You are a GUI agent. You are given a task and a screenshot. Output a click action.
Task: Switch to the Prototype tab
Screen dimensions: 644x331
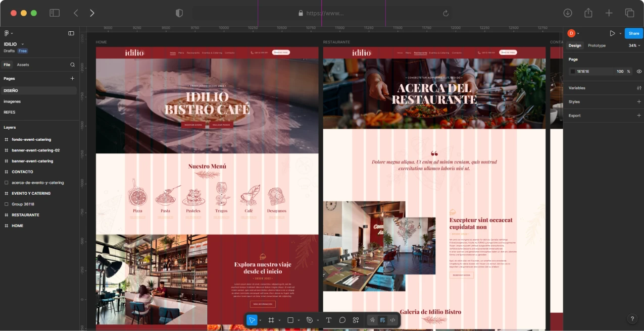pos(597,45)
